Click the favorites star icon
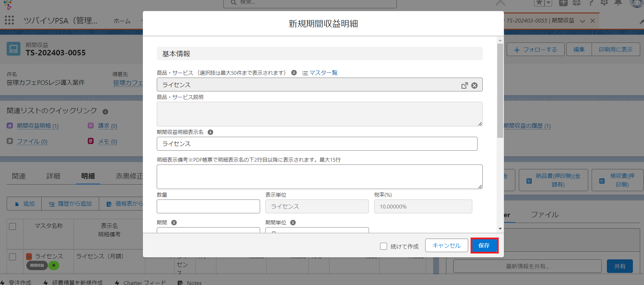Image resolution: width=644 pixels, height=285 pixels. click(x=539, y=3)
